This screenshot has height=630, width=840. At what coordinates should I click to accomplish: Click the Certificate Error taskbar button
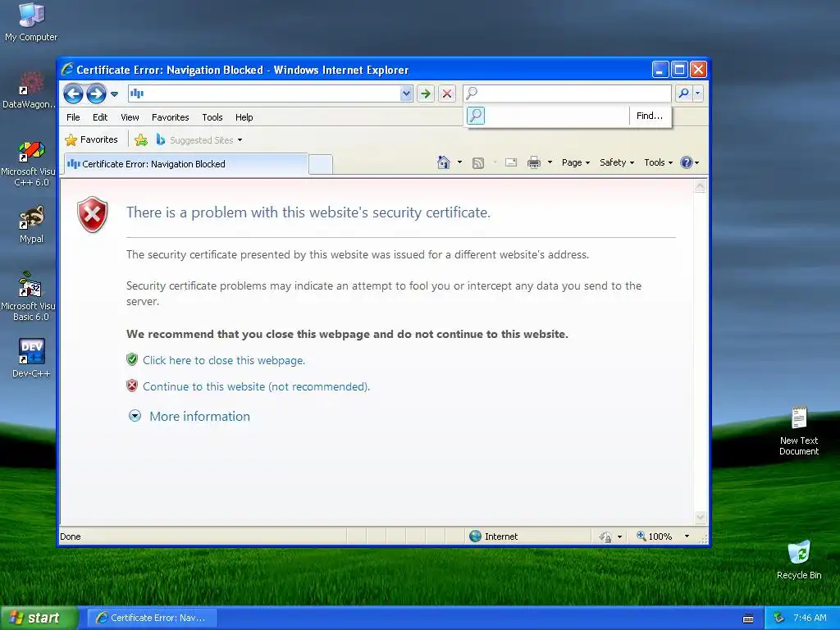pos(152,618)
